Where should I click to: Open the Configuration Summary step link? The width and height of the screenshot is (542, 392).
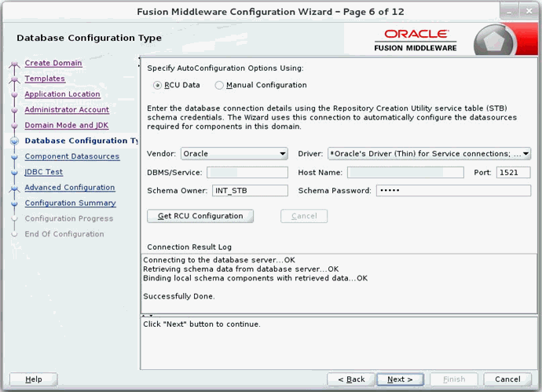(x=70, y=203)
